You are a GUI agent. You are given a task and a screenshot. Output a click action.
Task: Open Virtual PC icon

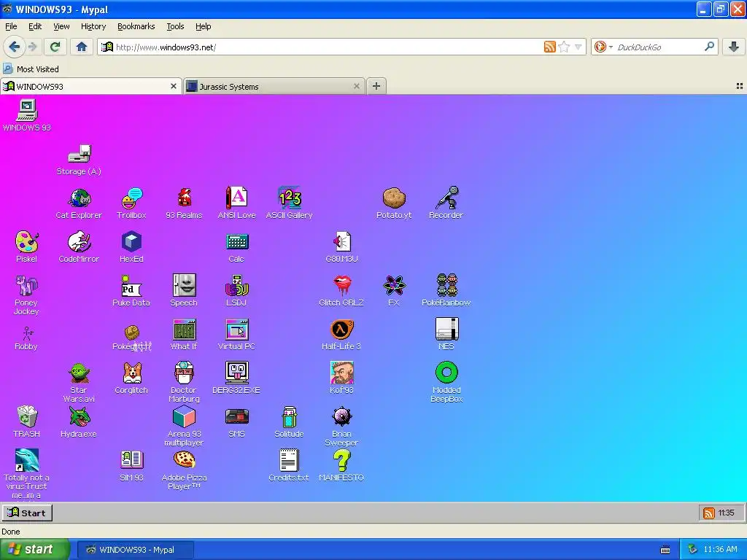point(237,330)
